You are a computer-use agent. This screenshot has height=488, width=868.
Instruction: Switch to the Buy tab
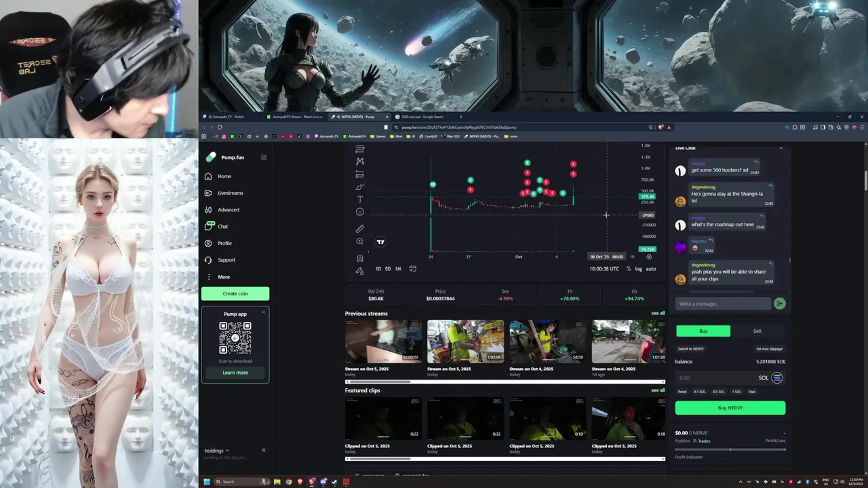[x=703, y=331]
